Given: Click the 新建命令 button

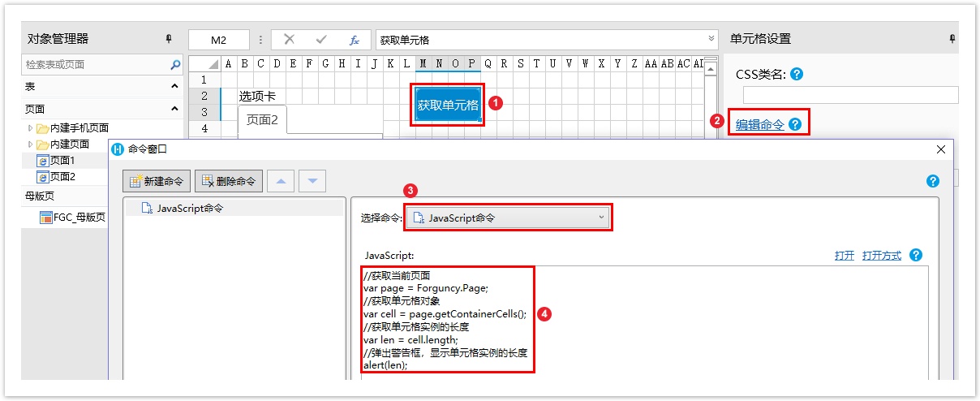Looking at the screenshot, I should 157,181.
